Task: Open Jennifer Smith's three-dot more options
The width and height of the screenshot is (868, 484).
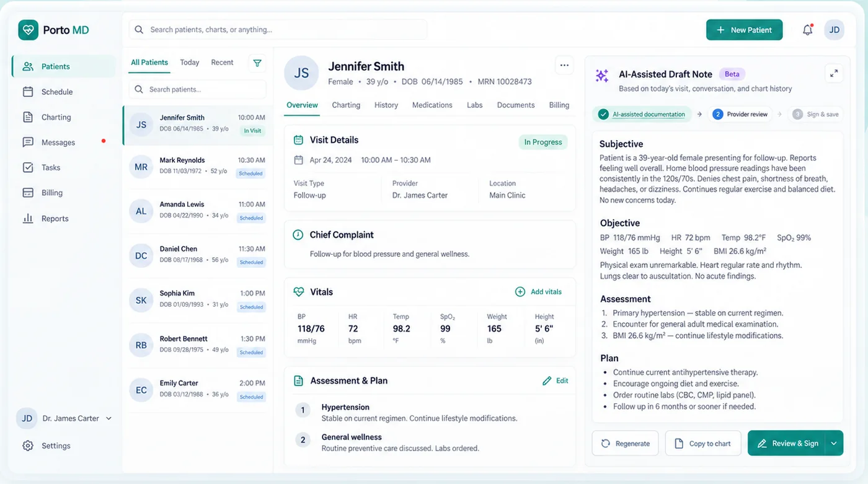Action: coord(564,65)
